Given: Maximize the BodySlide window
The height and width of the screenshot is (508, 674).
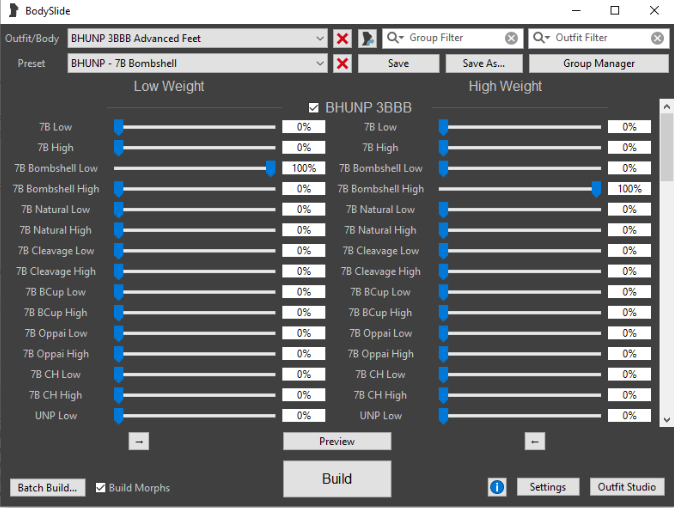Looking at the screenshot, I should [615, 10].
